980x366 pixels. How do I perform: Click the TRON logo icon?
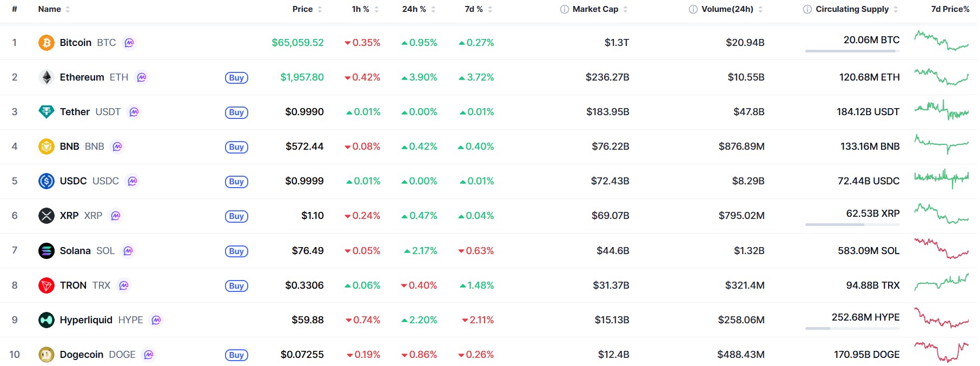click(47, 285)
